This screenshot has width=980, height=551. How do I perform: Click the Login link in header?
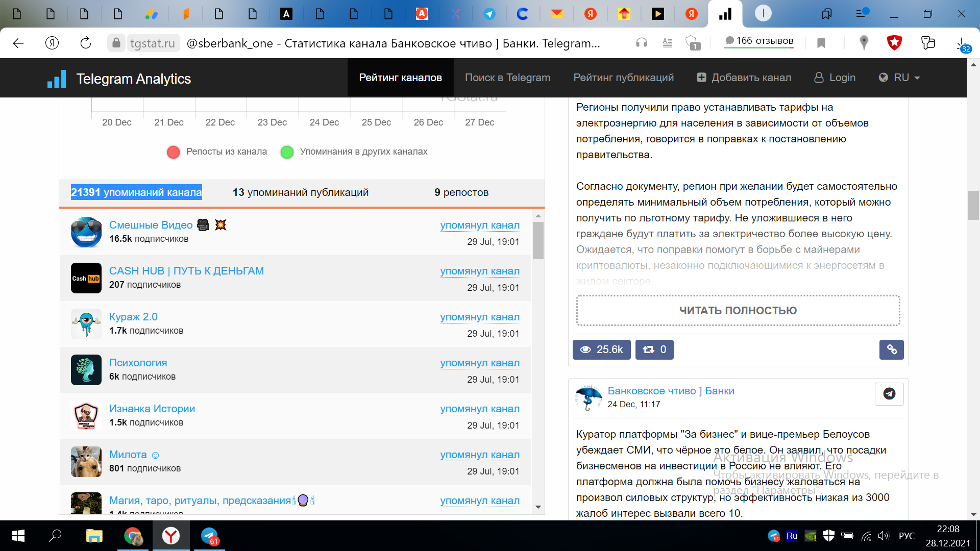click(835, 78)
